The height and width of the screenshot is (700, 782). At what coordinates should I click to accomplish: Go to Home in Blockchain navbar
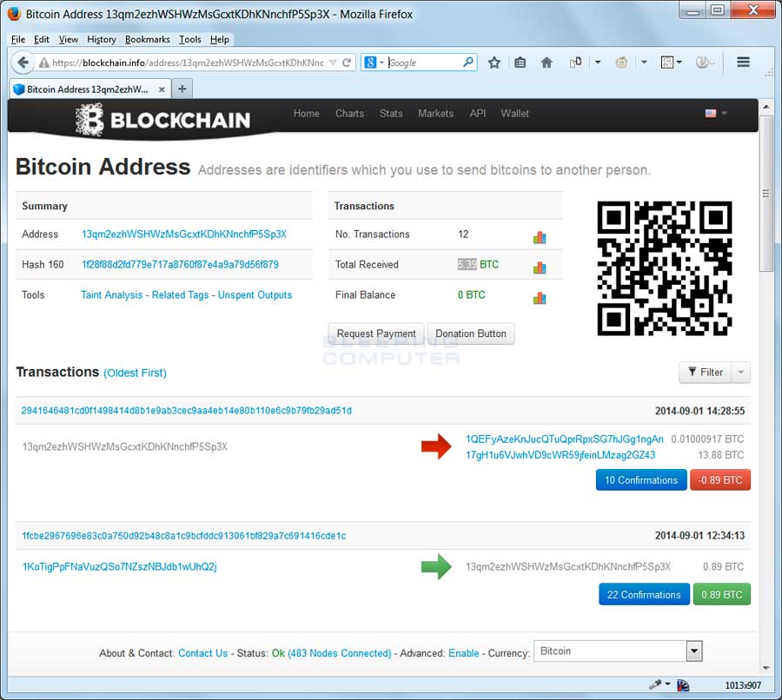[306, 113]
